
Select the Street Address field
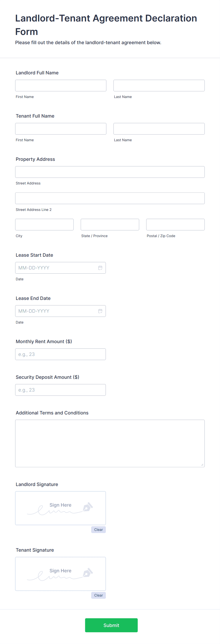(110, 172)
